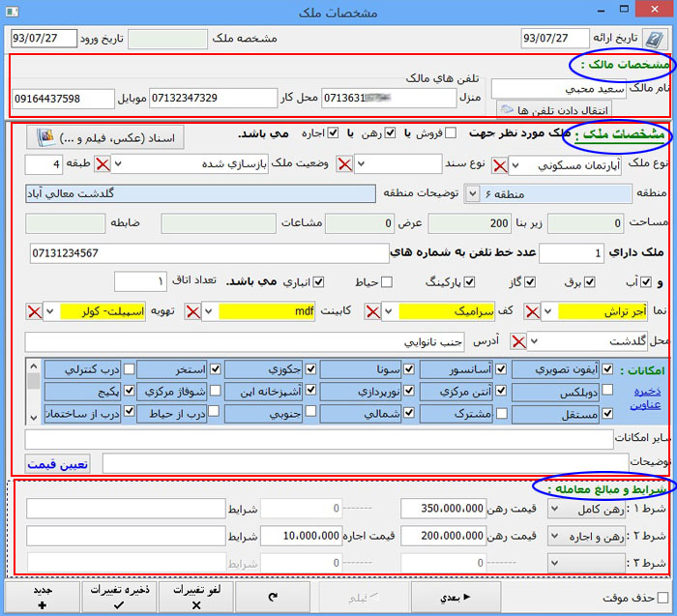This screenshot has width=677, height=616.
Task: Clear the محل گلدشت selection with red X
Action: pyautogui.click(x=518, y=341)
